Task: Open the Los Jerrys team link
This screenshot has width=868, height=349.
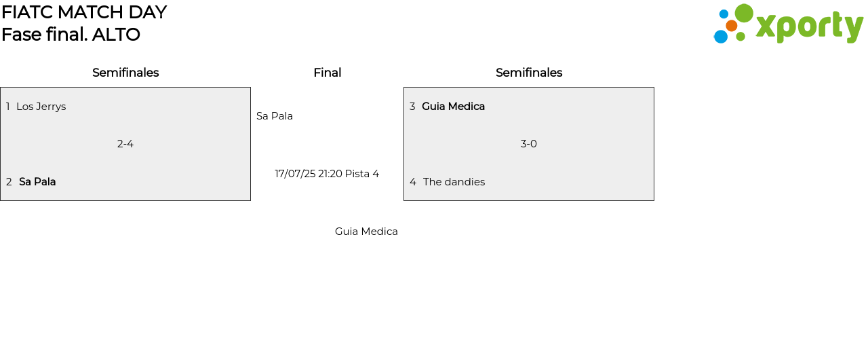Action: (41, 107)
